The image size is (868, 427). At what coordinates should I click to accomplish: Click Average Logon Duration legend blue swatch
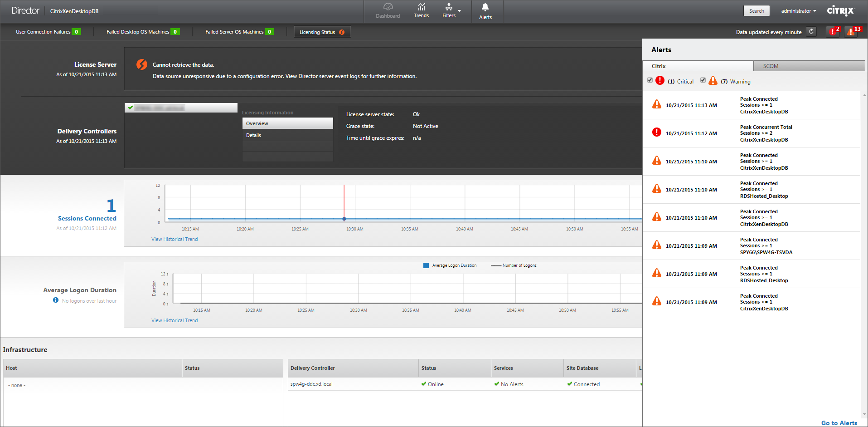pos(426,265)
